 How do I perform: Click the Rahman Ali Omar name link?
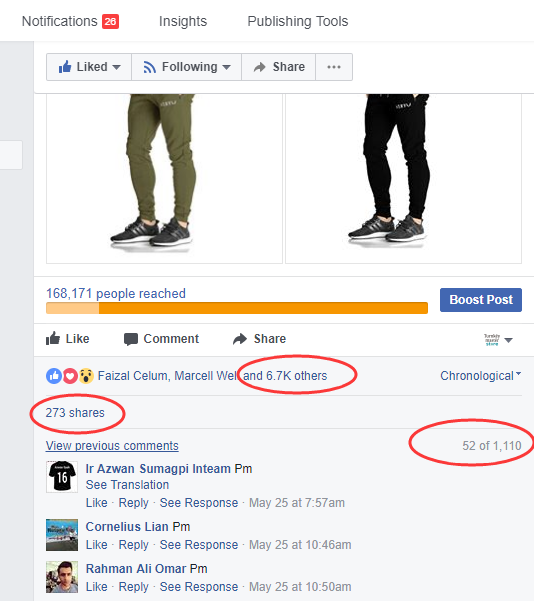136,569
